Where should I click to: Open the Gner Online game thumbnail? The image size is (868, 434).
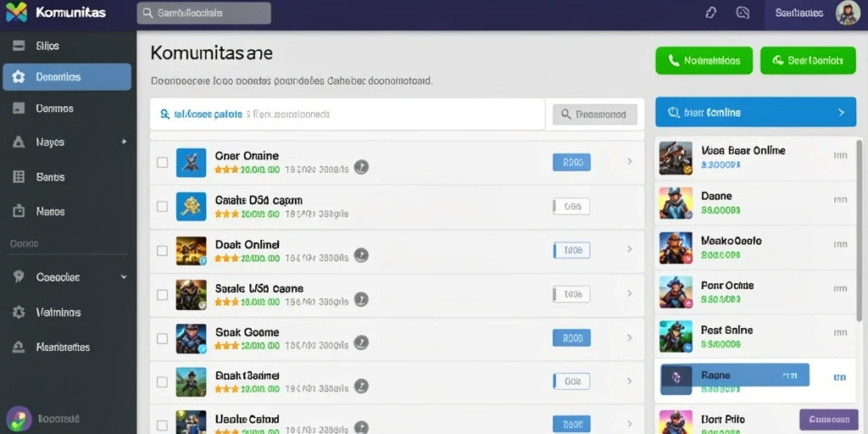tap(191, 162)
